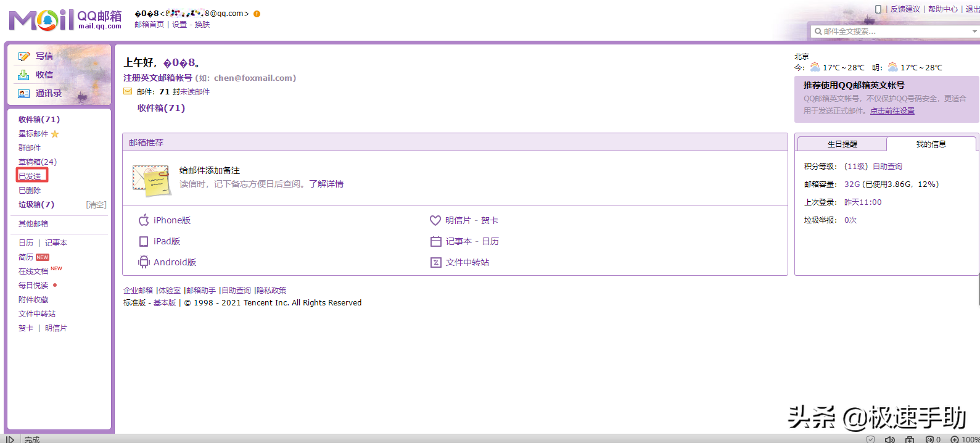Open the 已发送 sent folder
The image size is (980, 443).
coord(30,176)
